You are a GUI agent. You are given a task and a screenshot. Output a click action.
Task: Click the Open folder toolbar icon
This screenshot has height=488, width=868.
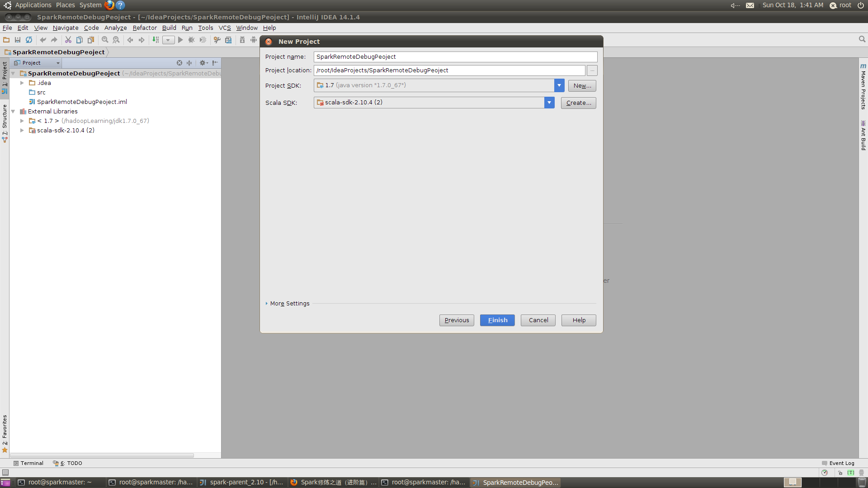tap(6, 40)
